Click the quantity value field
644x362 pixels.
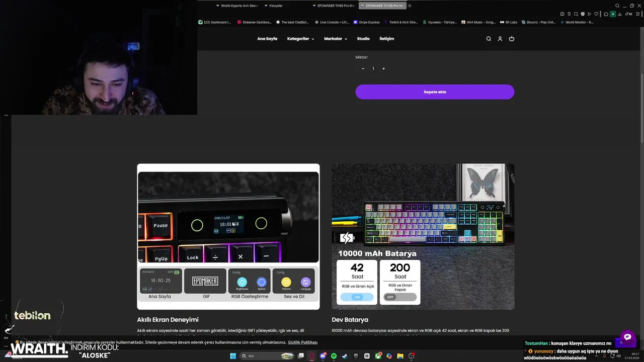click(x=373, y=69)
